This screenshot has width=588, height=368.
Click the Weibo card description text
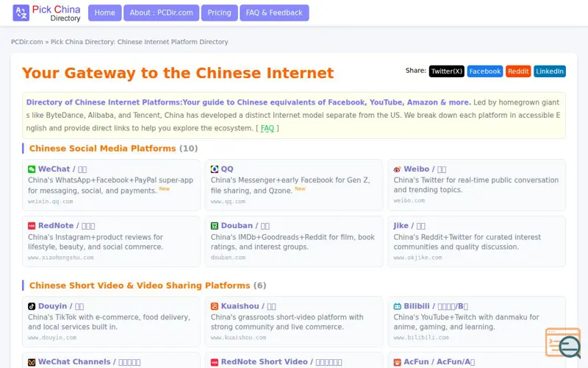(x=476, y=185)
